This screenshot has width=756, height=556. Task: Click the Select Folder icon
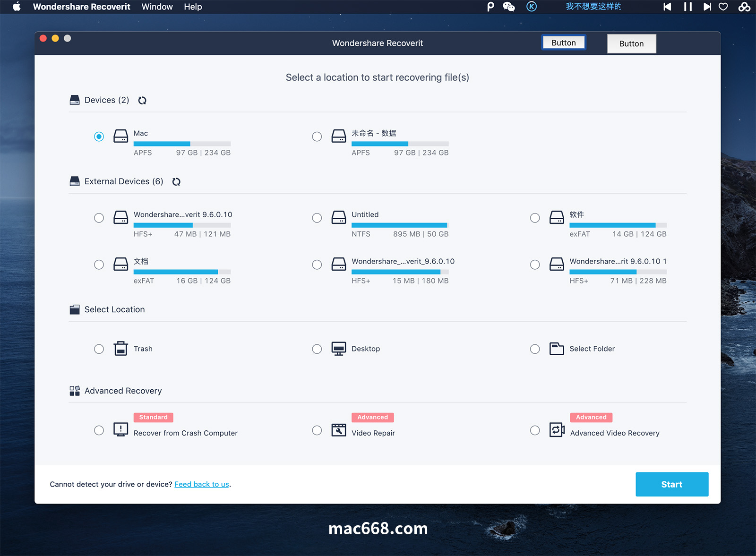[x=557, y=349]
